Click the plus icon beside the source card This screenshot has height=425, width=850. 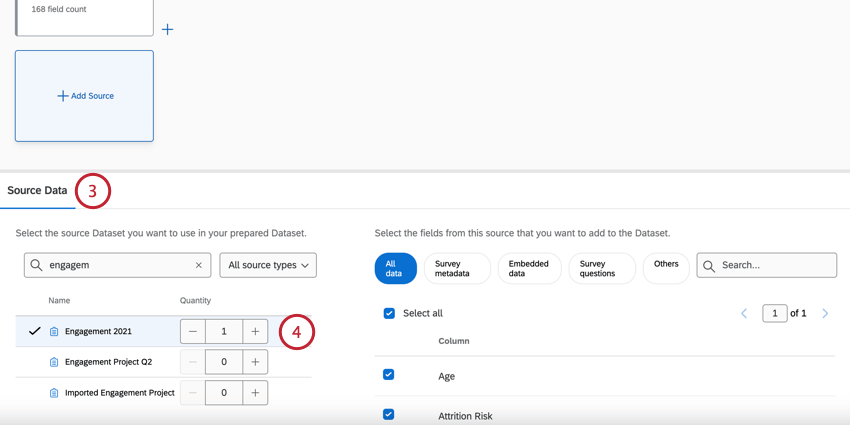[168, 29]
